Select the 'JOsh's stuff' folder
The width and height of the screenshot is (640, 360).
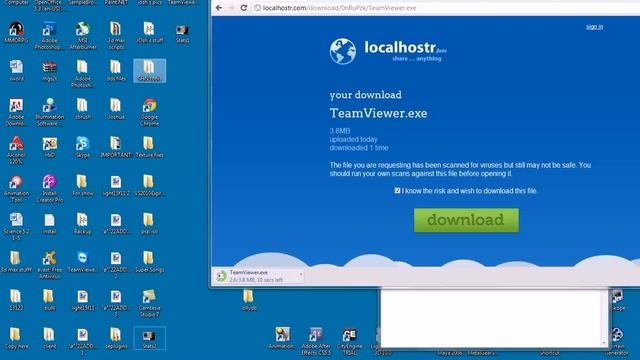[149, 33]
